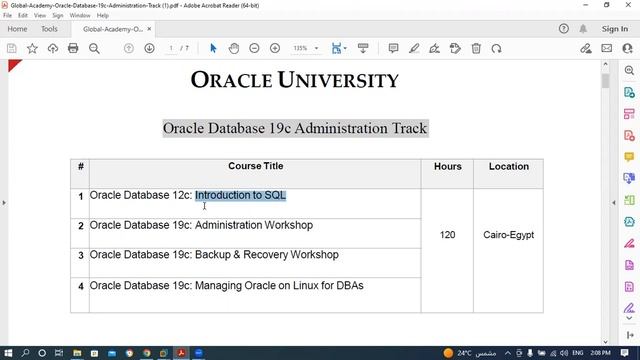Show more tools chevron in right pane
The height and width of the screenshot is (360, 640).
point(629,318)
